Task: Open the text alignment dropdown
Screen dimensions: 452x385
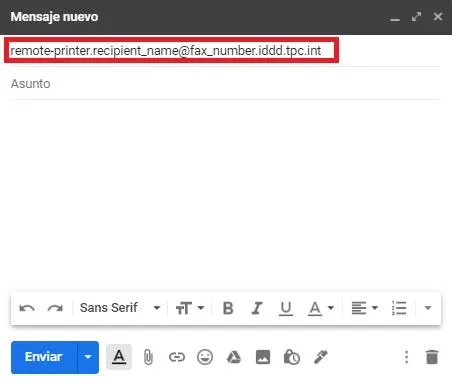Action: (x=365, y=308)
